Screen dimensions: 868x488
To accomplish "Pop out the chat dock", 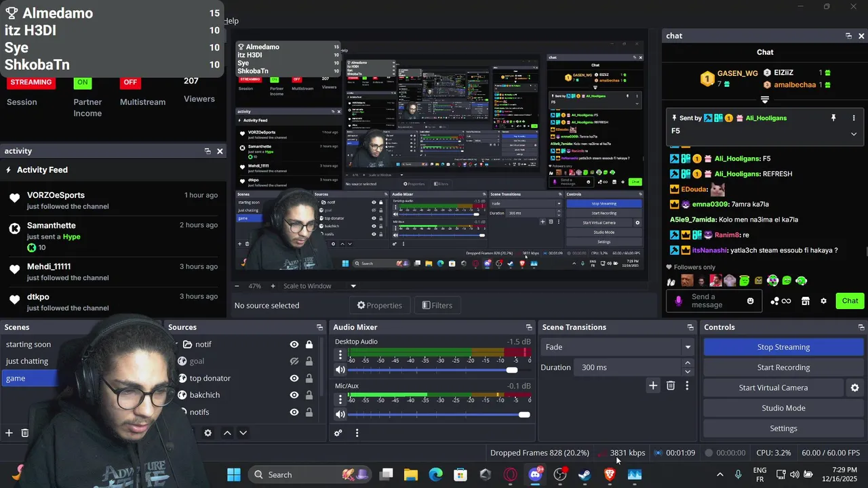I will click(848, 36).
